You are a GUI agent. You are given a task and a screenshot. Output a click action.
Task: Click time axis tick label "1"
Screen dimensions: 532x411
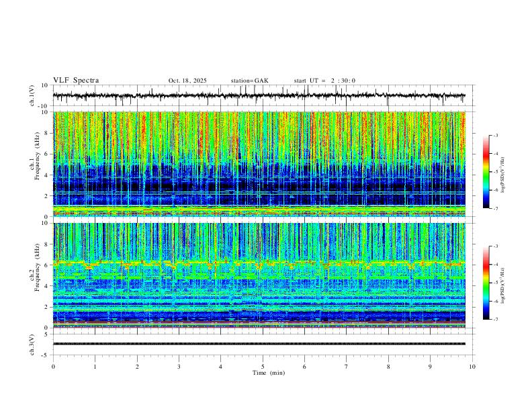tap(95, 367)
